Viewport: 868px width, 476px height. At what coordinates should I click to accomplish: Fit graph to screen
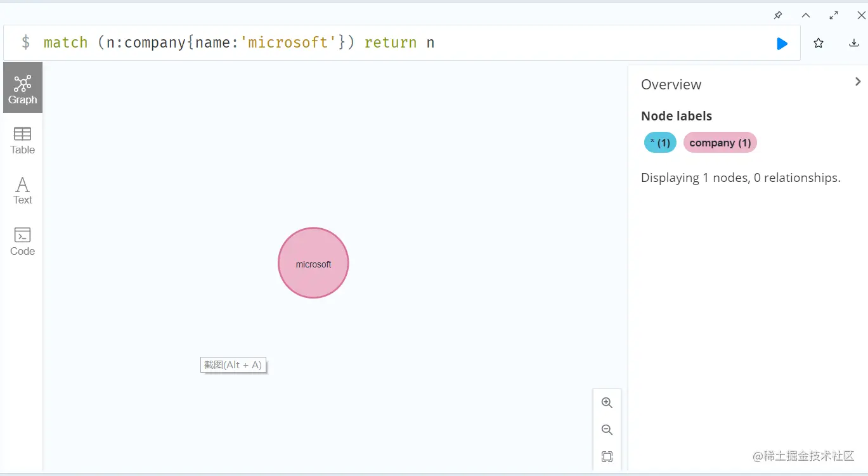coord(607,456)
